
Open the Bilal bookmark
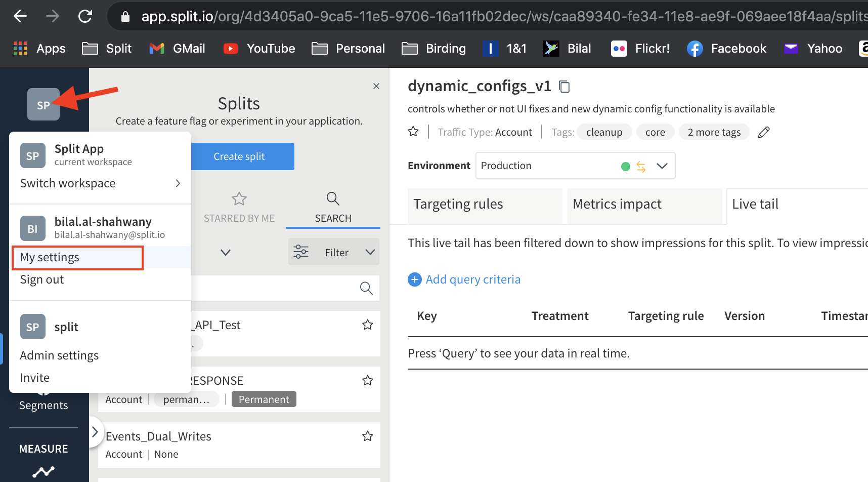pyautogui.click(x=567, y=49)
